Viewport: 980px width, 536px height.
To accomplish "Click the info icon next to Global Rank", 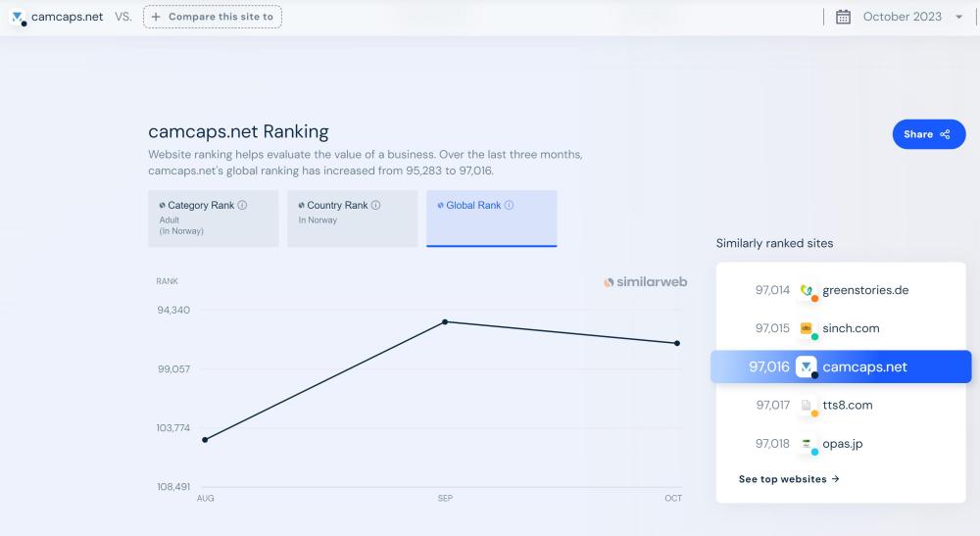I will pyautogui.click(x=509, y=206).
